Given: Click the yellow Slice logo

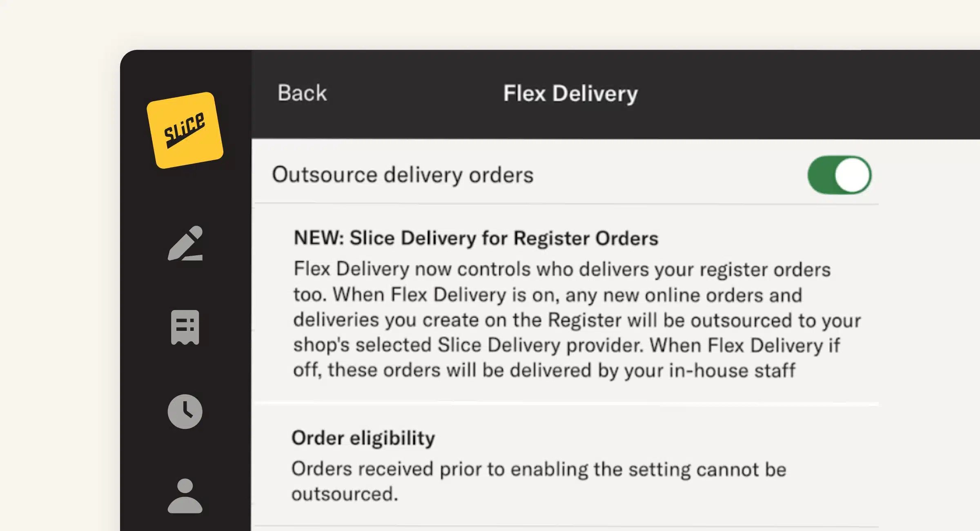Looking at the screenshot, I should click(185, 130).
